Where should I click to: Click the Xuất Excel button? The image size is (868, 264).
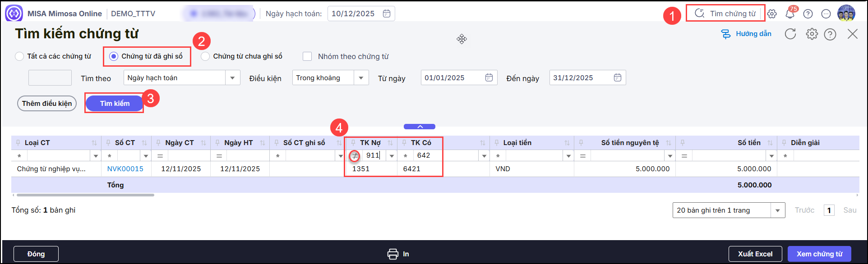[x=755, y=254]
